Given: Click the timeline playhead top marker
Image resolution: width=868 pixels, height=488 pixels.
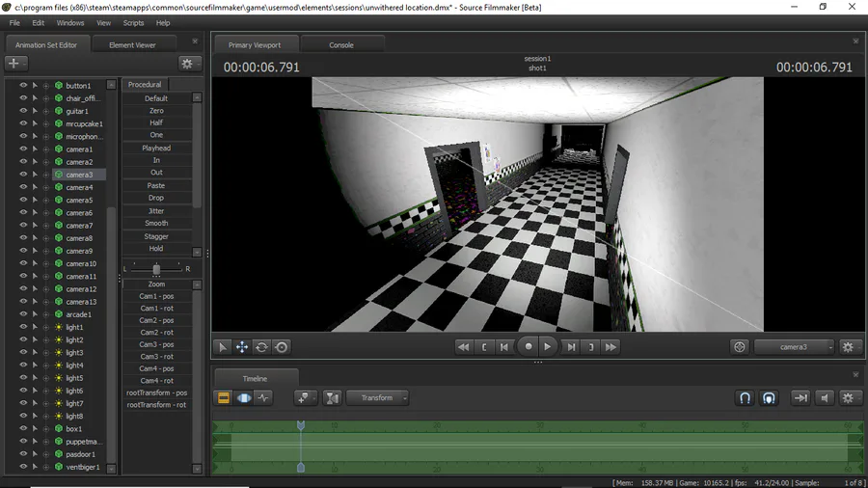Looking at the screenshot, I should 301,425.
